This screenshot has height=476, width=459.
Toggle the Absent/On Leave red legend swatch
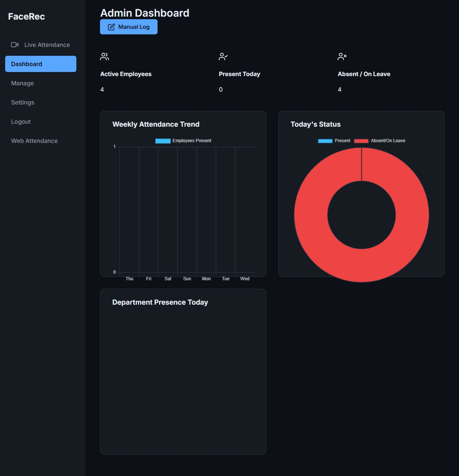pos(361,141)
